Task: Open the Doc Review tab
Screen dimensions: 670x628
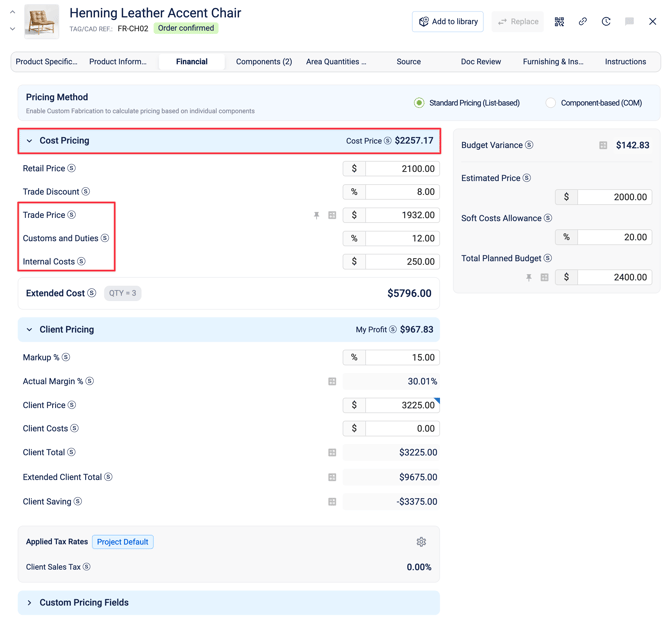Action: click(481, 62)
